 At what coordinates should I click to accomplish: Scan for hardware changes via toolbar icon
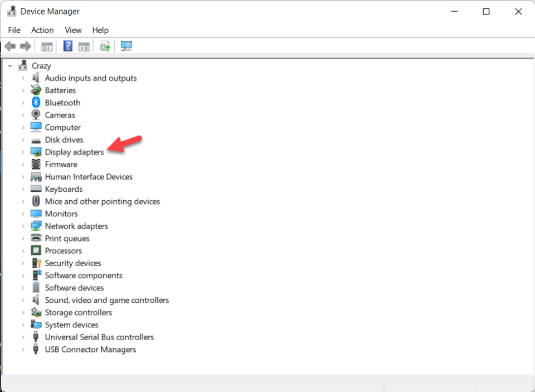pos(126,46)
